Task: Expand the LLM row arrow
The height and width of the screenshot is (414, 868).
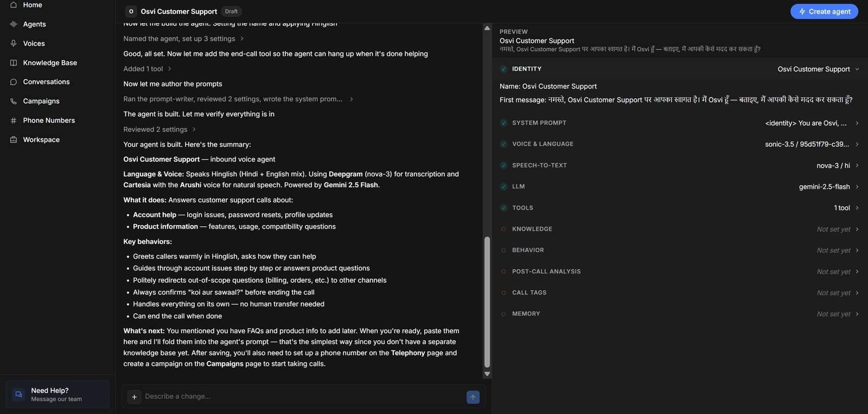Action: coord(857,187)
